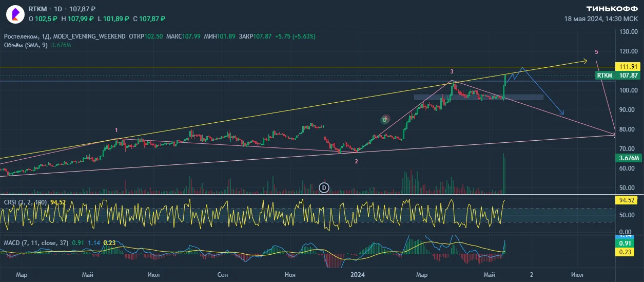Click wave label 3 at the peak
644x282 pixels.
coord(452,71)
